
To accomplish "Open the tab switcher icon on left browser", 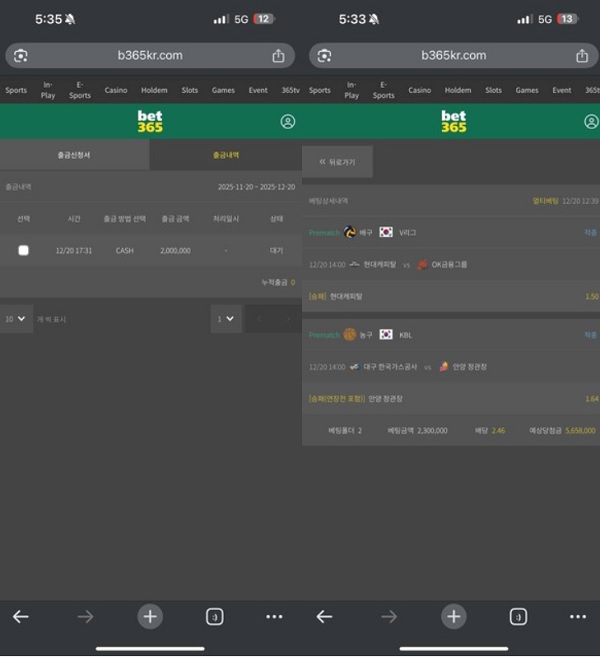I will [x=214, y=617].
